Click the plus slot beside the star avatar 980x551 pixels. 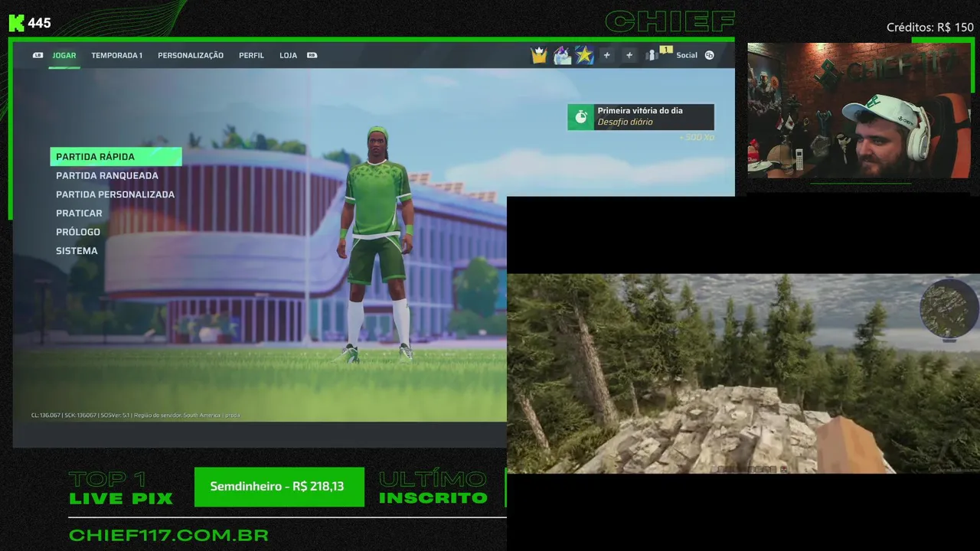point(607,55)
